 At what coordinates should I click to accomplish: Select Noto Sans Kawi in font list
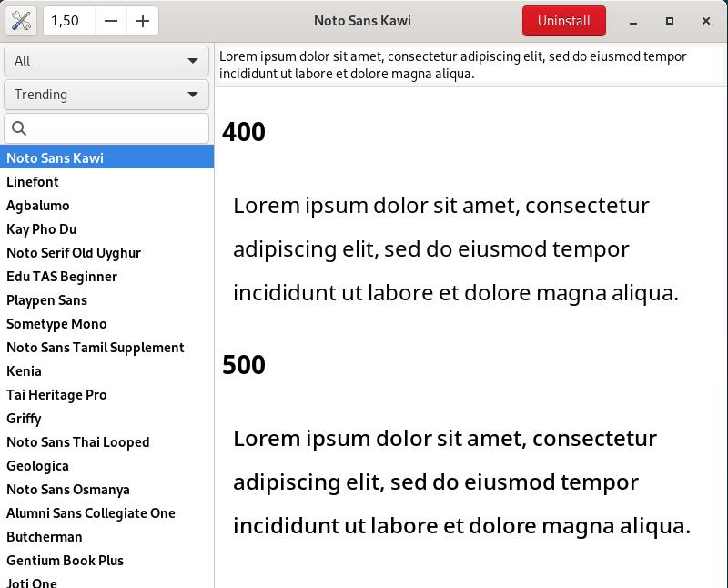coord(106,157)
